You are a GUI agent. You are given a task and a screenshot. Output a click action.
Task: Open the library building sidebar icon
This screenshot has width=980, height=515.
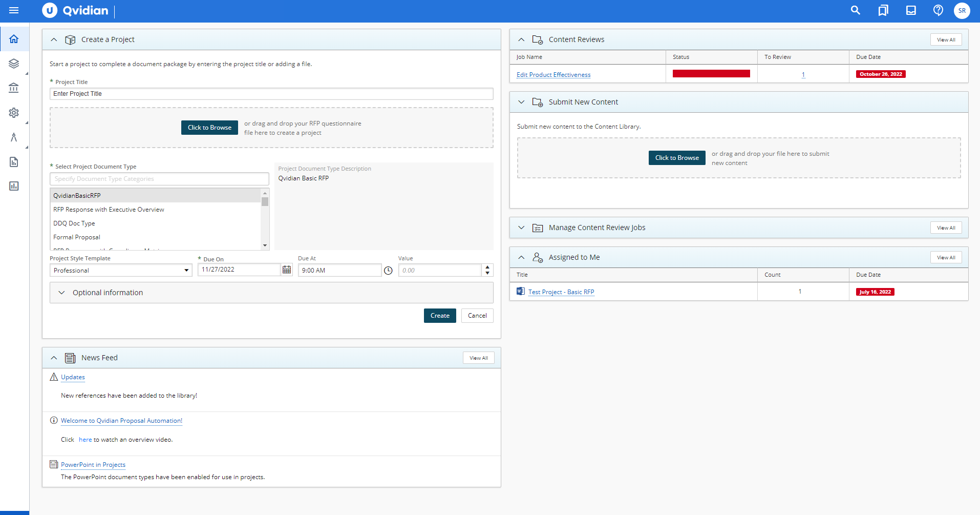(x=14, y=88)
